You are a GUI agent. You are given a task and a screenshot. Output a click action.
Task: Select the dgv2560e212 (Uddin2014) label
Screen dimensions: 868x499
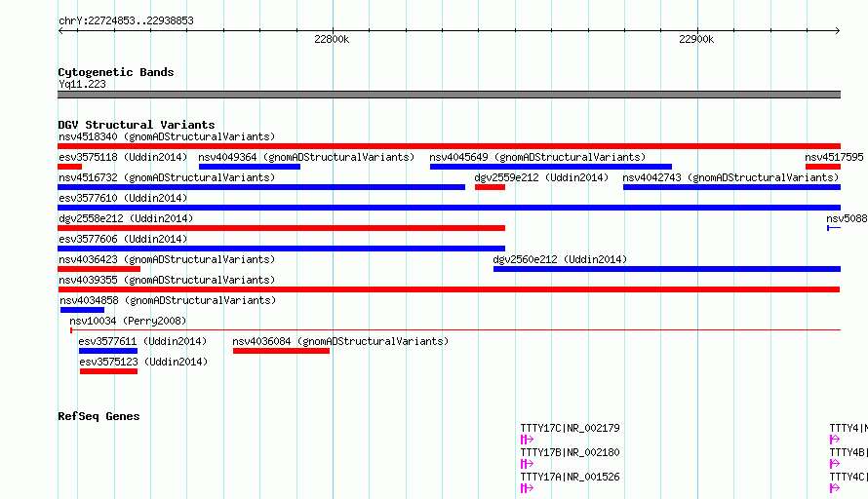click(x=560, y=259)
